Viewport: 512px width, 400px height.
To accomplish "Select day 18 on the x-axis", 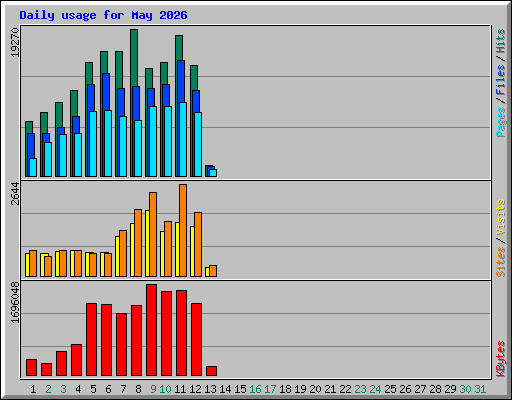I will click(285, 389).
